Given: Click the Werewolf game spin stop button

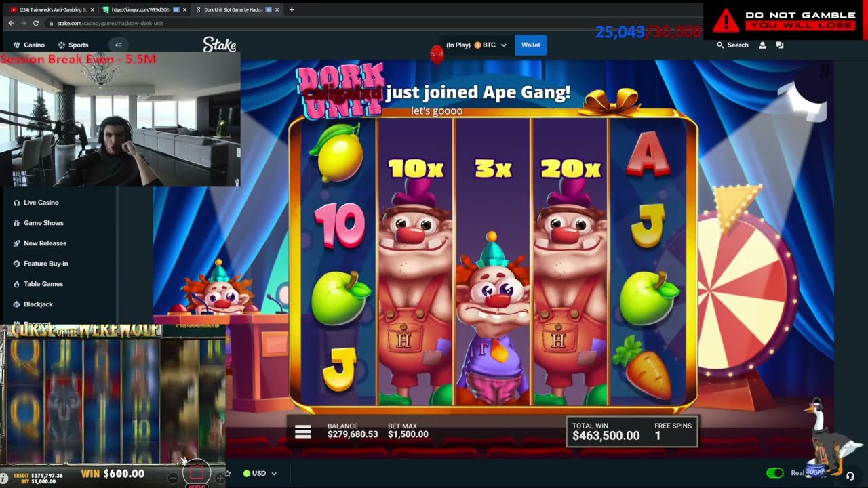Looking at the screenshot, I should coord(197,472).
